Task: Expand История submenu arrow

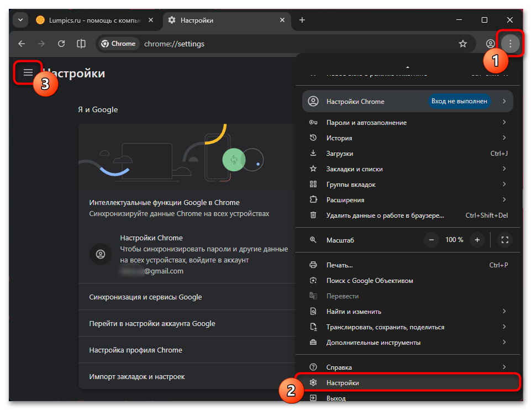Action: (x=504, y=138)
